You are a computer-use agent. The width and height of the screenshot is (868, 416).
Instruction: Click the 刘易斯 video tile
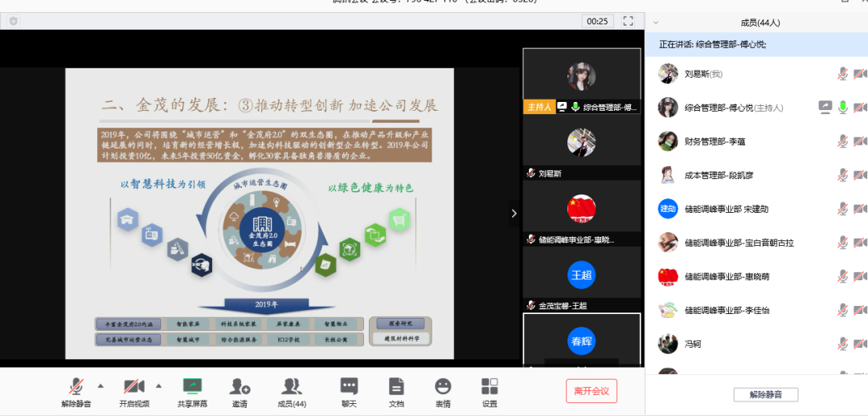(582, 147)
